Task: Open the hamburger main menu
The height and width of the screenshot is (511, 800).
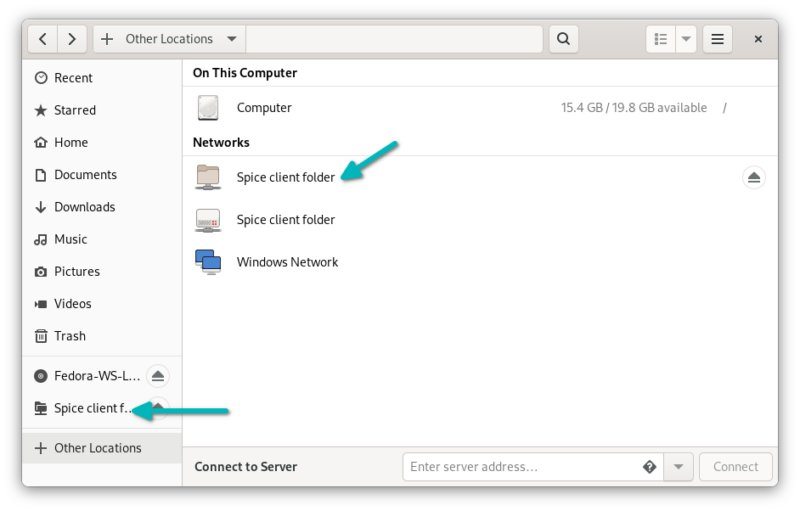Action: click(x=717, y=39)
